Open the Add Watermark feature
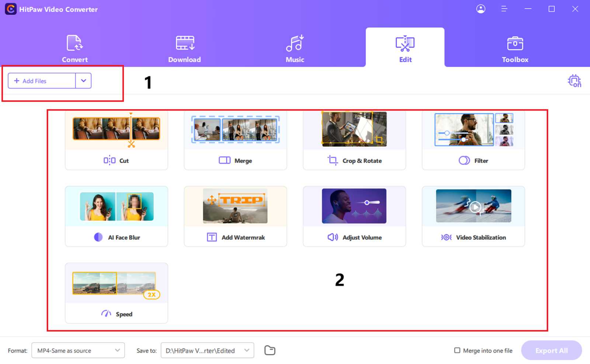Image resolution: width=590 pixels, height=364 pixels. (235, 216)
